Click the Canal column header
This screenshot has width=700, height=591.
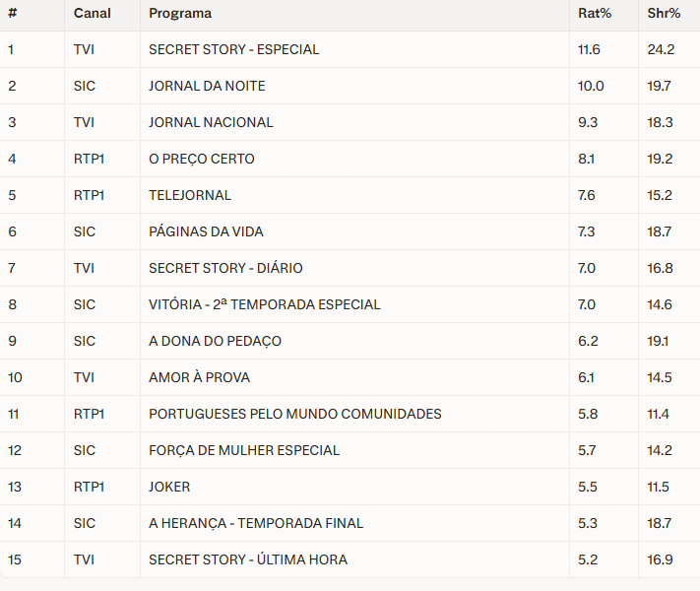pos(92,13)
